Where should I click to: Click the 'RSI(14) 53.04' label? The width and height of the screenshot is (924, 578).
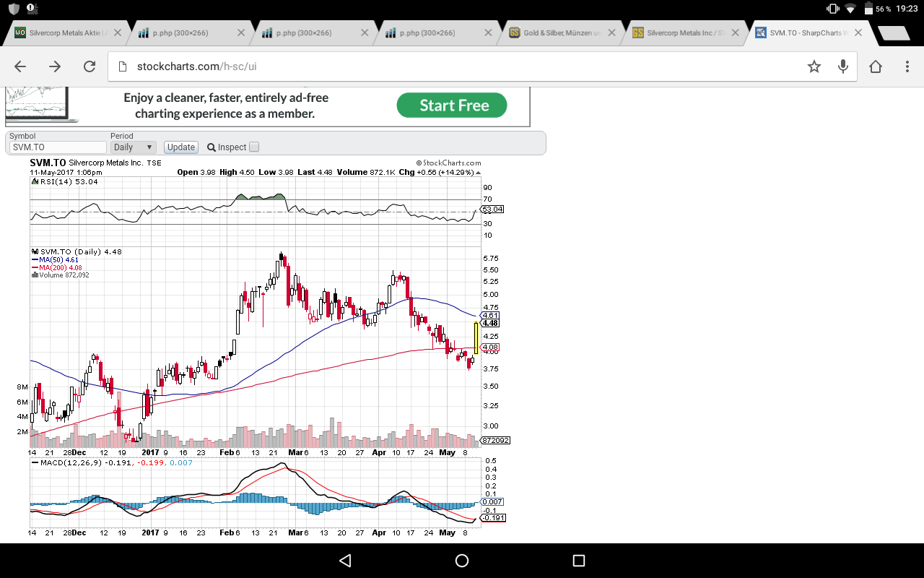tap(68, 182)
